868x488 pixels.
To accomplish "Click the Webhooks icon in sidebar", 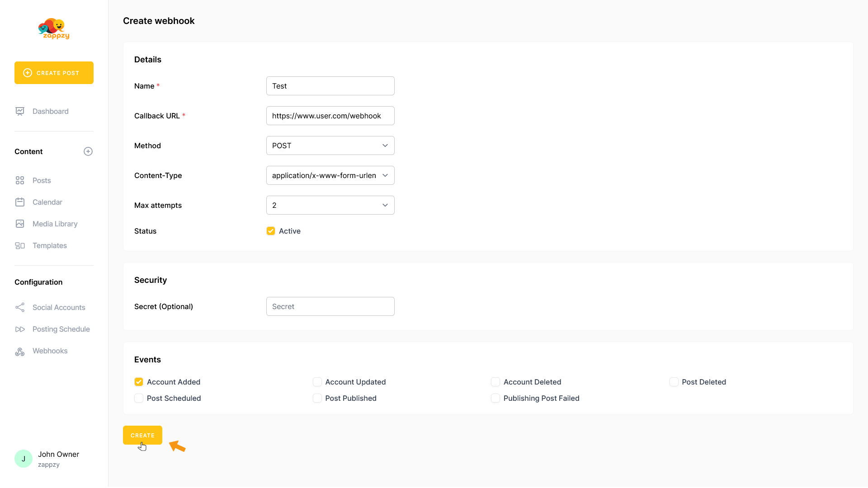I will pos(20,351).
